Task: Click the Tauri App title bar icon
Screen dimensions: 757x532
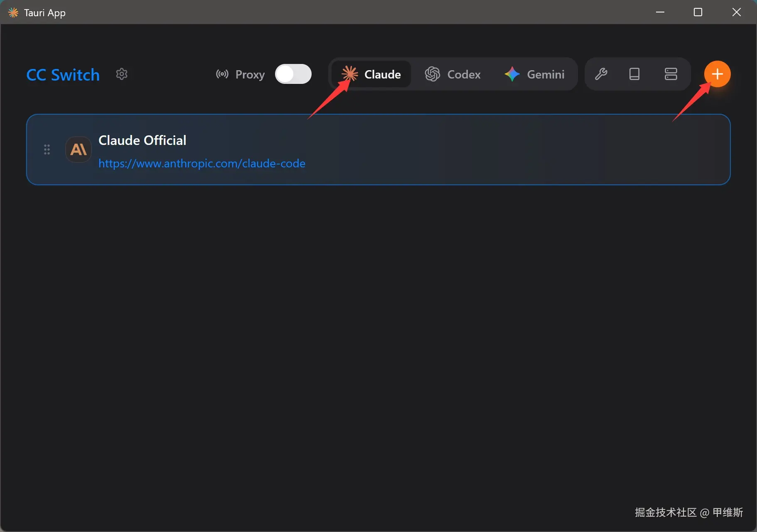Action: coord(13,13)
